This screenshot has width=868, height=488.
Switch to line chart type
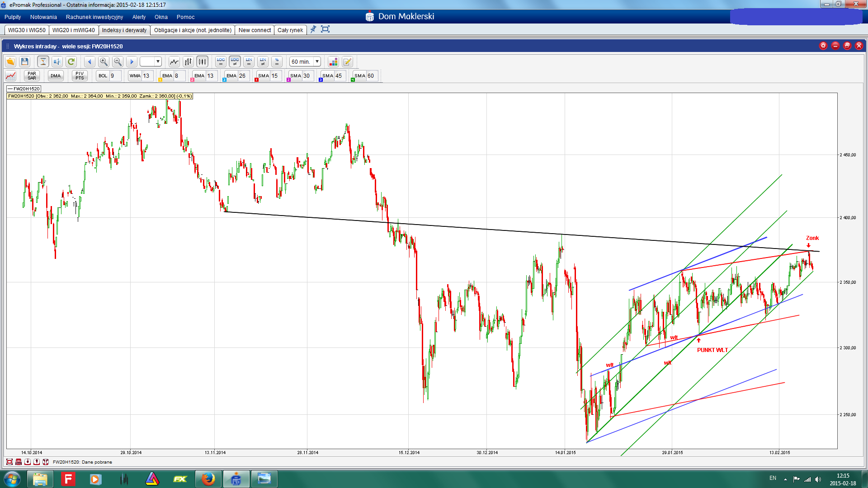[x=174, y=62]
